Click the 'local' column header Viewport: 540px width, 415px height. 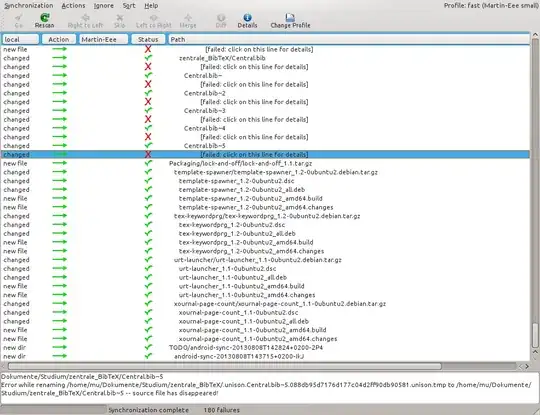click(x=20, y=39)
